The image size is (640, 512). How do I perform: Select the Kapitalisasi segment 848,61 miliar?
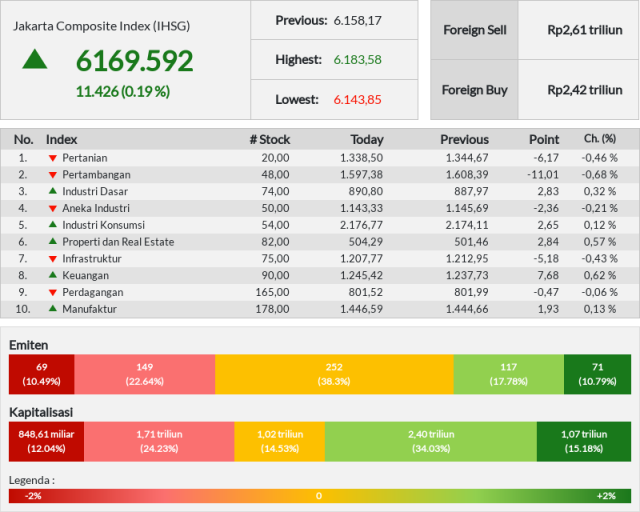click(x=47, y=442)
